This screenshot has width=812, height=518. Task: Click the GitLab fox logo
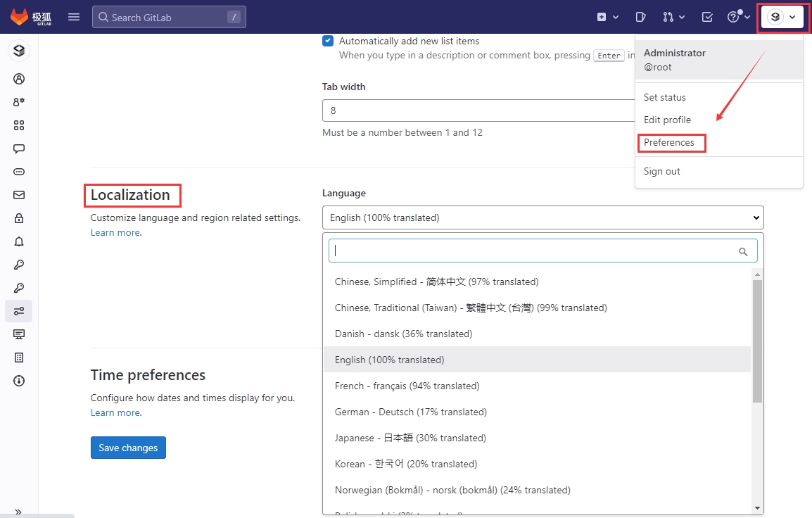[x=20, y=17]
